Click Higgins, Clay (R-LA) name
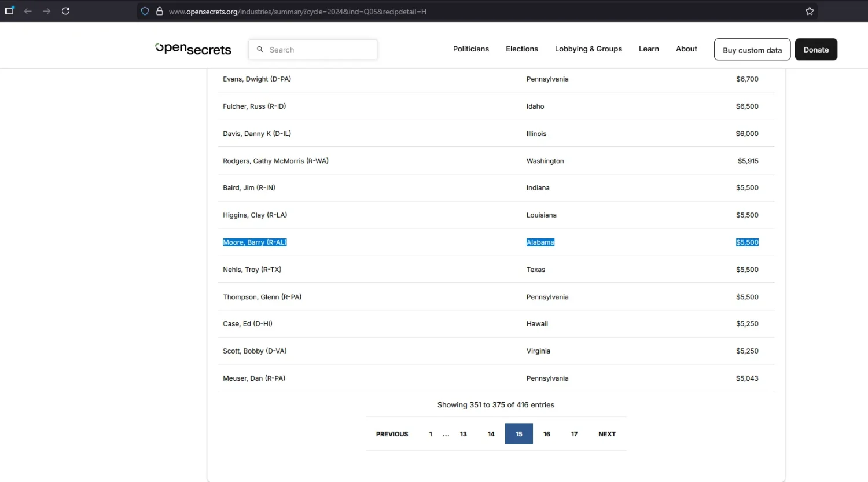Image resolution: width=868 pixels, height=482 pixels. 255,215
